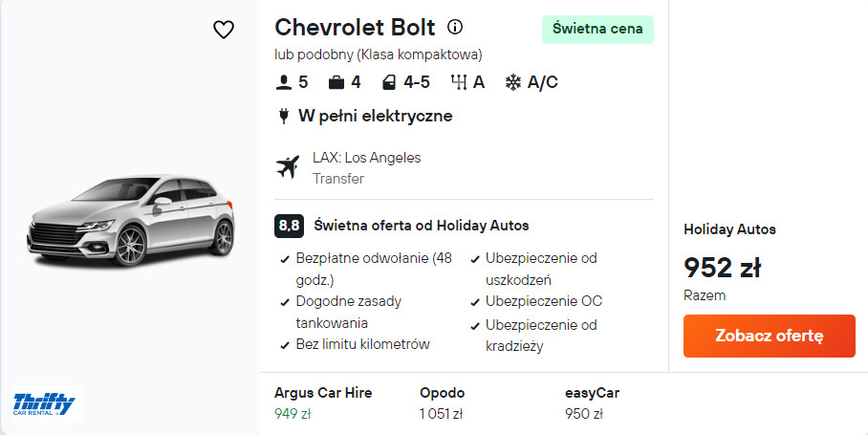Click the air conditioning snowflake icon
Screen dimensions: 868x435
click(513, 82)
